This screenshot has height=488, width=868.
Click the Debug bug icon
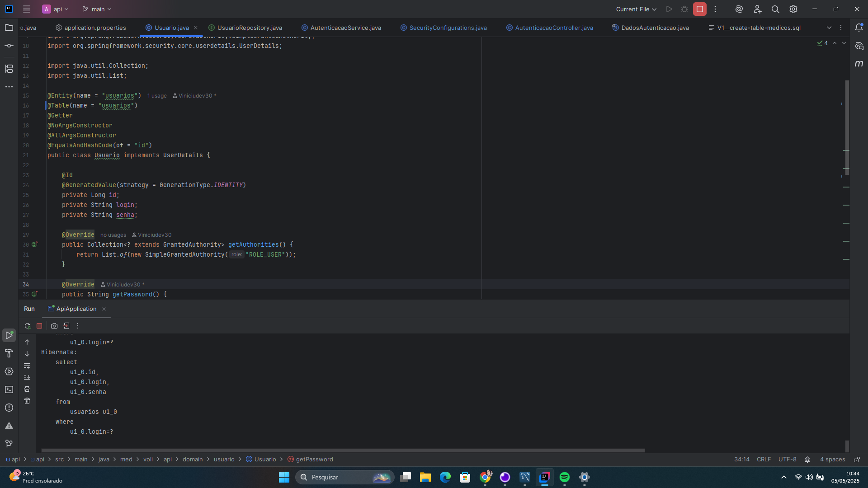tap(684, 9)
